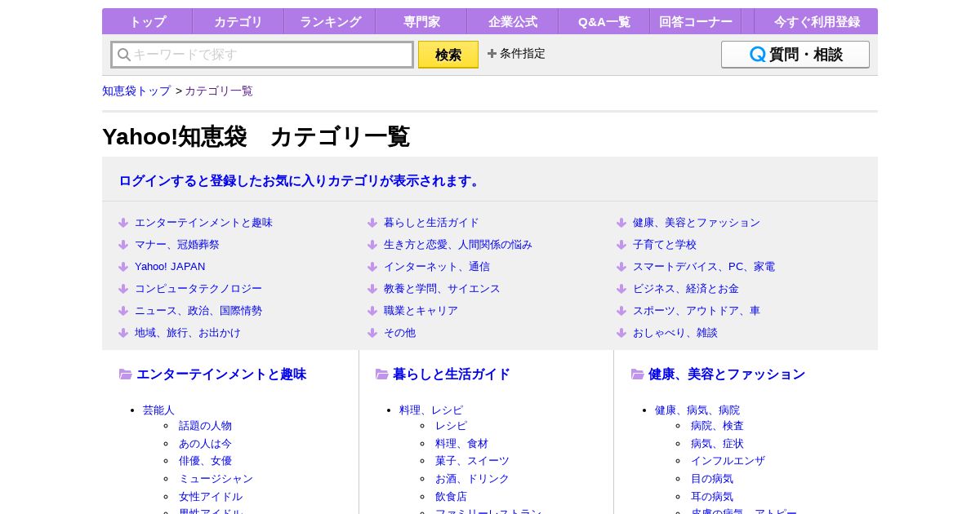Open the 健康、美容とファッション section heading link
The height and width of the screenshot is (514, 980).
click(x=727, y=374)
